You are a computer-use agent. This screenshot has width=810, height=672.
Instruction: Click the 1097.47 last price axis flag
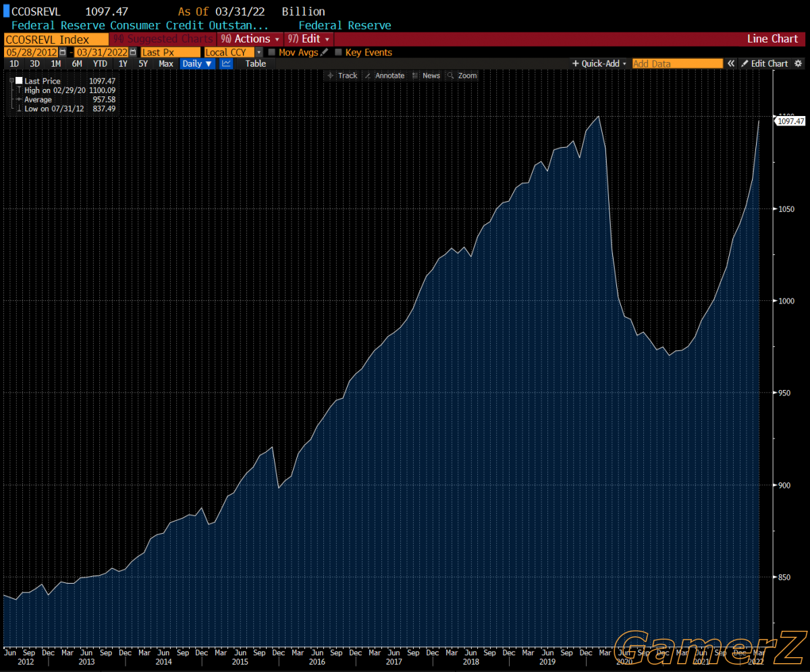coord(790,121)
